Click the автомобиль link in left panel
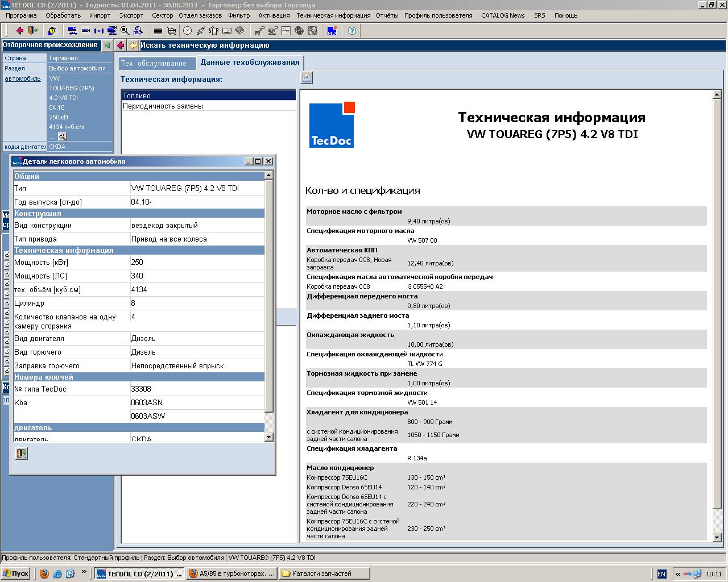 coord(23,78)
